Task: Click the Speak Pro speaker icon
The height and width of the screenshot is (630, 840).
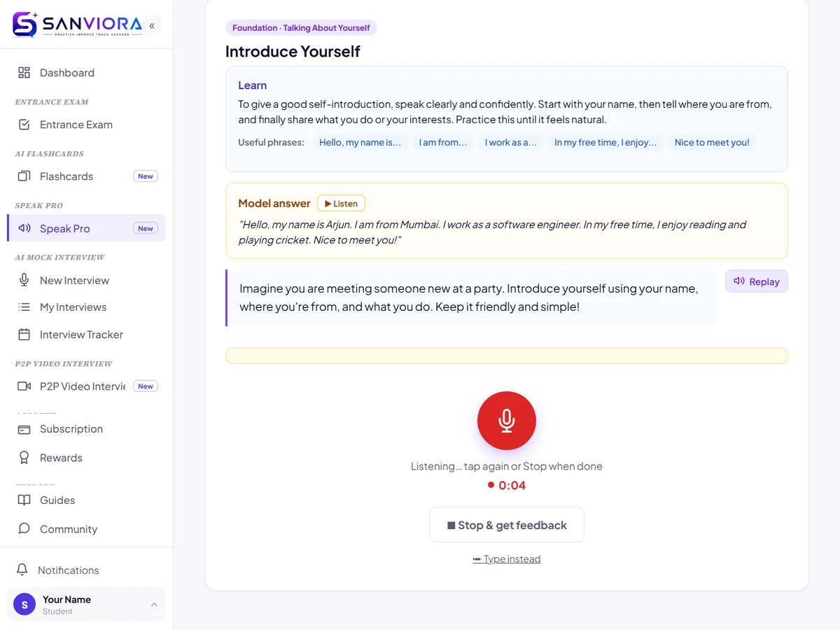Action: [24, 228]
